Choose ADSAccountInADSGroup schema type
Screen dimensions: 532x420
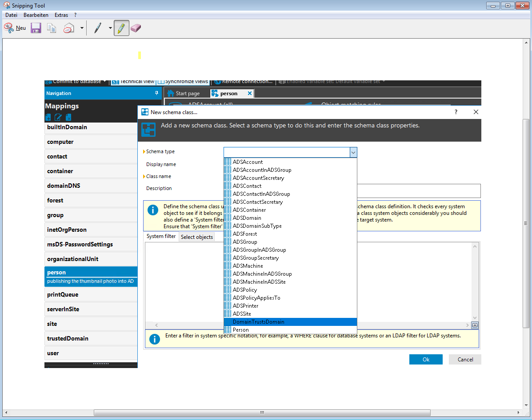290,170
